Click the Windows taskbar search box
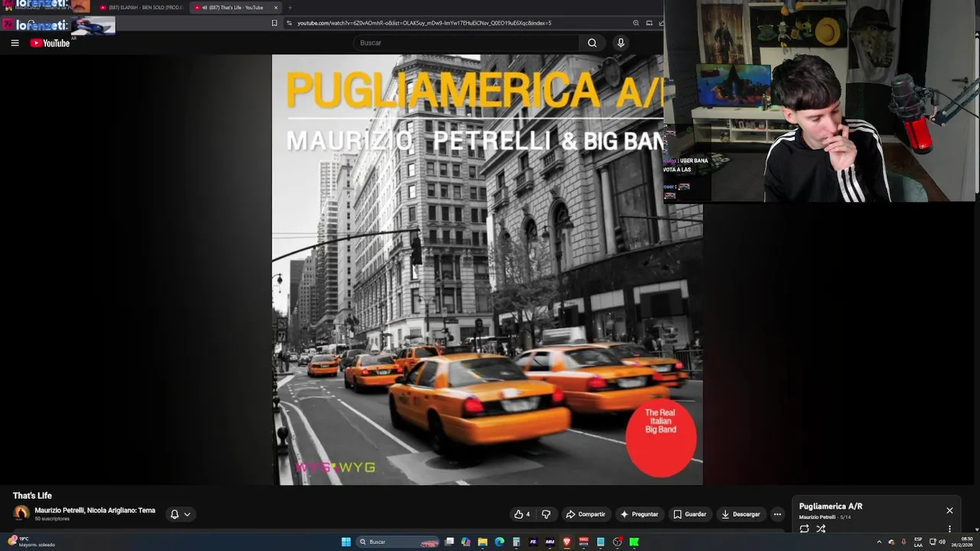Screen dimensions: 980x551 [x=398, y=542]
